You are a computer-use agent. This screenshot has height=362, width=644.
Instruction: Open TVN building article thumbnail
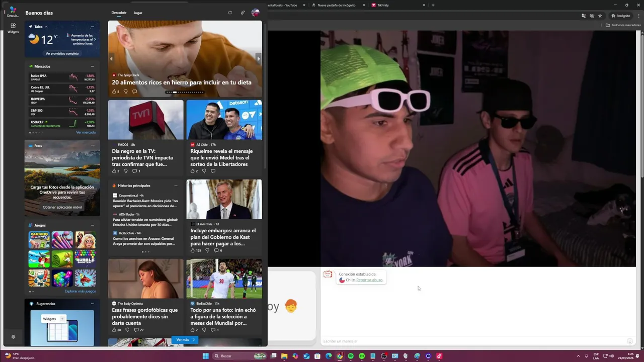pos(146,120)
